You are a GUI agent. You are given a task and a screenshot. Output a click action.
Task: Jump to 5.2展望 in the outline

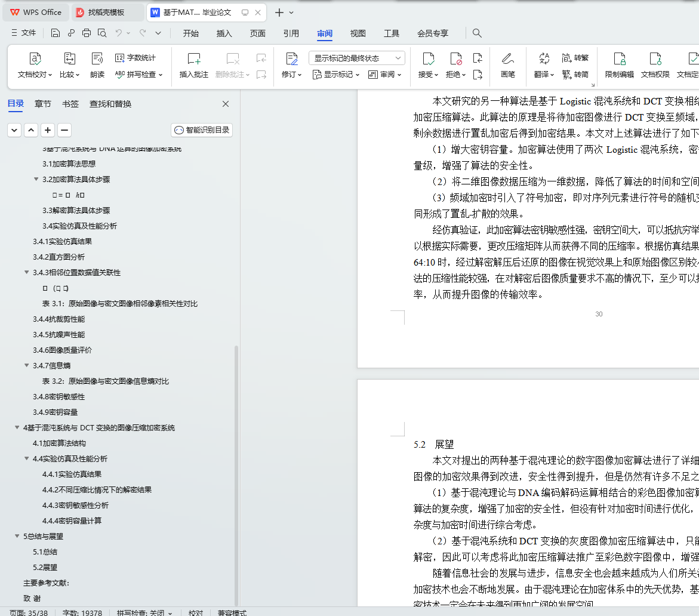[45, 568]
